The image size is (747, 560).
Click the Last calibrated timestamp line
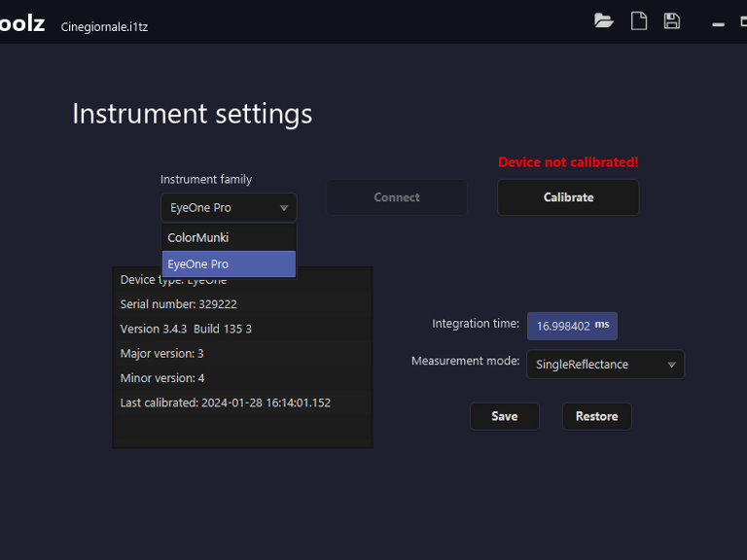pos(226,402)
